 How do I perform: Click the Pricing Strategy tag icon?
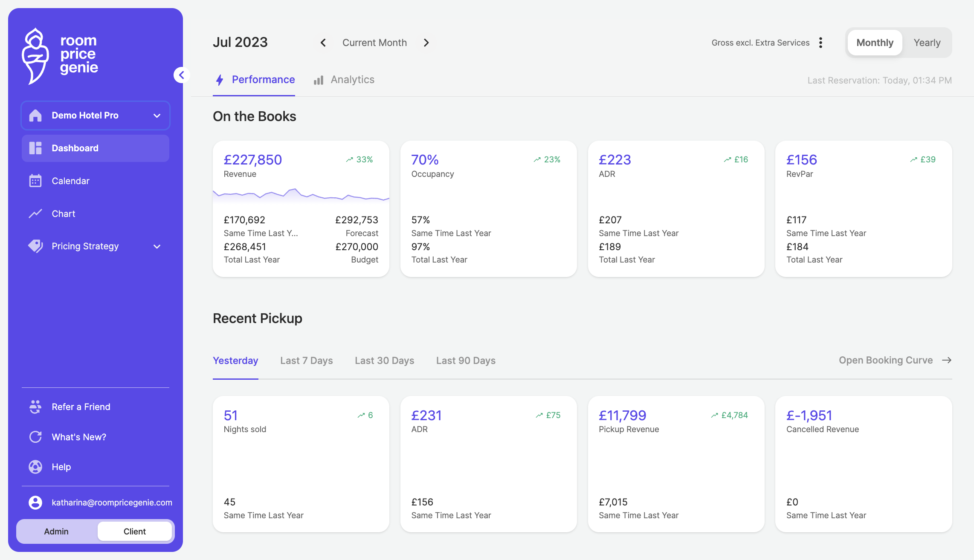click(35, 246)
